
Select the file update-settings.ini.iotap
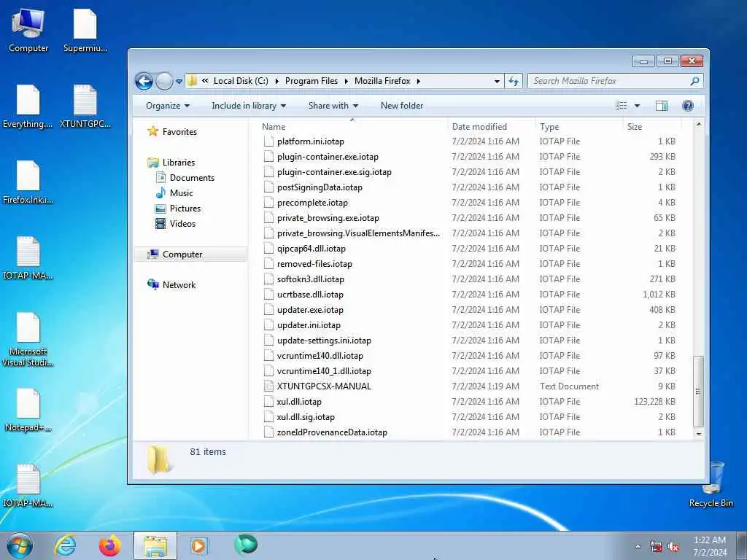[324, 341]
